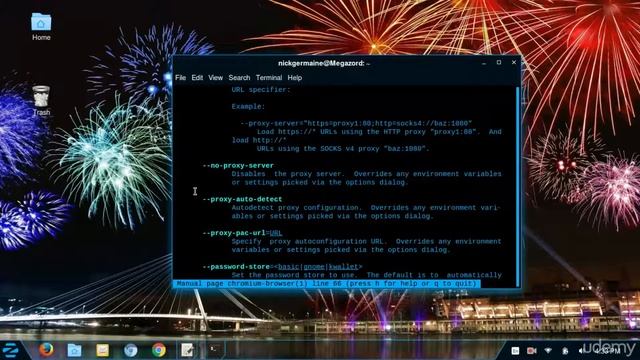Open the terminal File menu
Image resolution: width=640 pixels, height=360 pixels.
click(x=180, y=78)
